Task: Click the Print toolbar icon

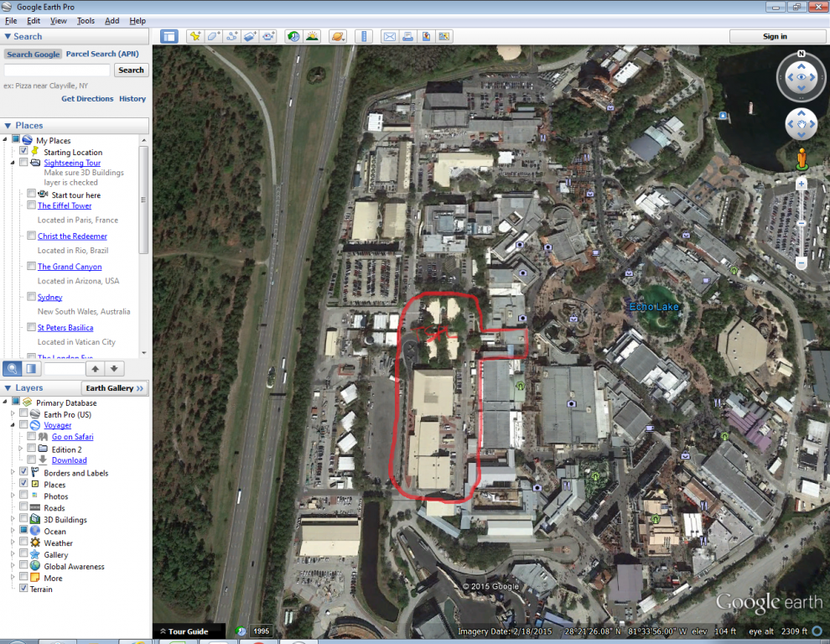Action: (407, 37)
